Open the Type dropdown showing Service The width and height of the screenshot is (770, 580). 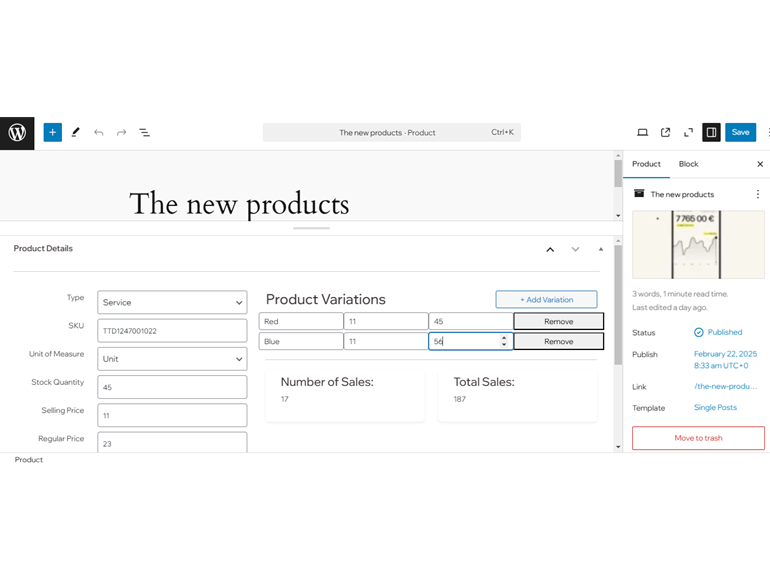[x=172, y=303]
